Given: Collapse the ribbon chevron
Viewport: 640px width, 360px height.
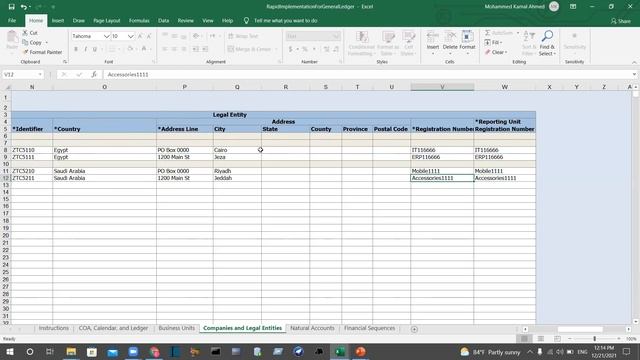Looking at the screenshot, I should pos(634,62).
